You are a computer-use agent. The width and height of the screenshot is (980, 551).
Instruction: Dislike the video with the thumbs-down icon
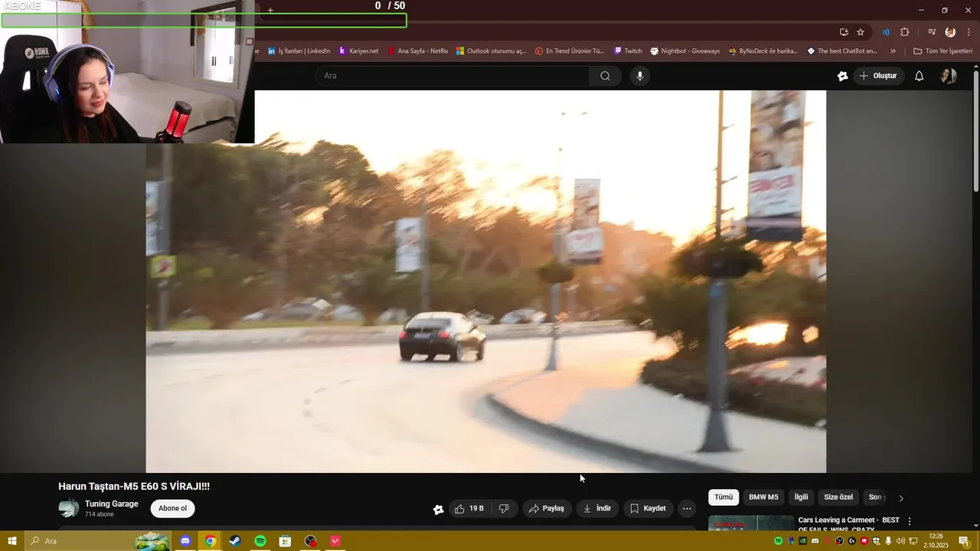(504, 509)
